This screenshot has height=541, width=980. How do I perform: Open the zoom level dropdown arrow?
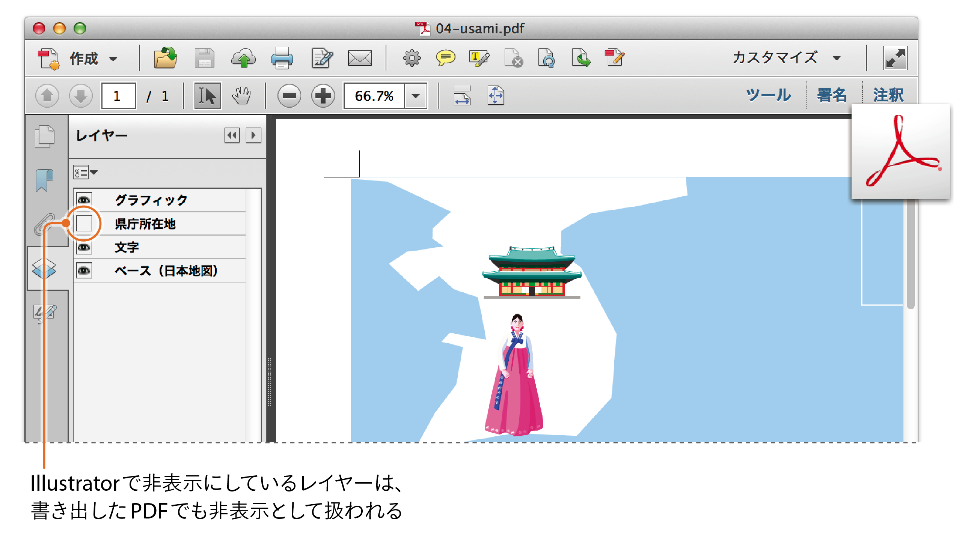pyautogui.click(x=416, y=96)
